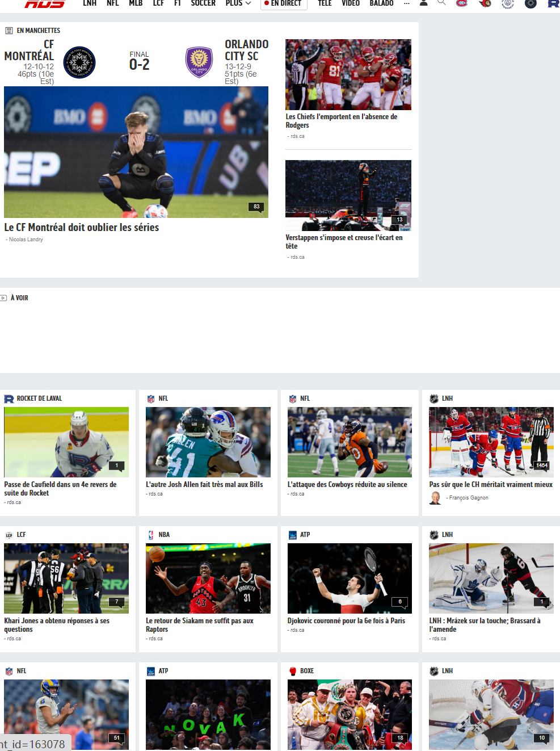Click the NBA logo icon above Raptors story

point(151,535)
